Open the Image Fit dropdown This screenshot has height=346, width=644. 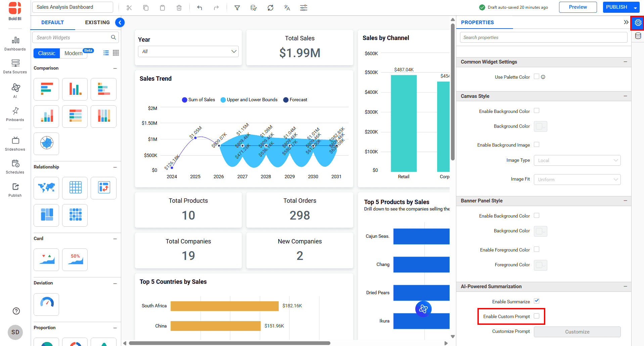point(577,180)
